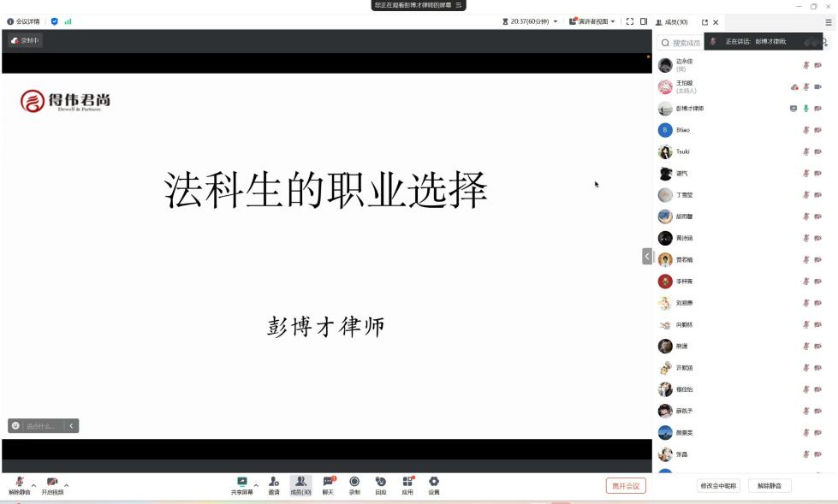Click the red 离开会议 leave button
The width and height of the screenshot is (838, 504).
tap(626, 486)
